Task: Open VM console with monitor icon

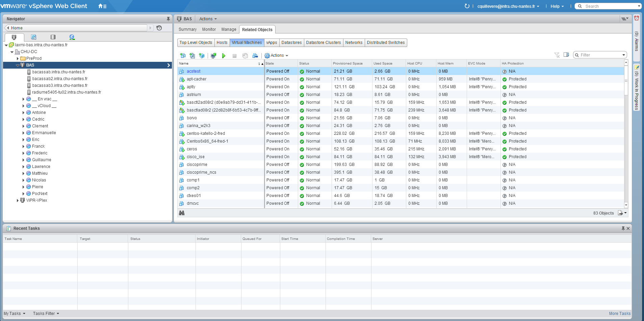Action: coord(213,56)
